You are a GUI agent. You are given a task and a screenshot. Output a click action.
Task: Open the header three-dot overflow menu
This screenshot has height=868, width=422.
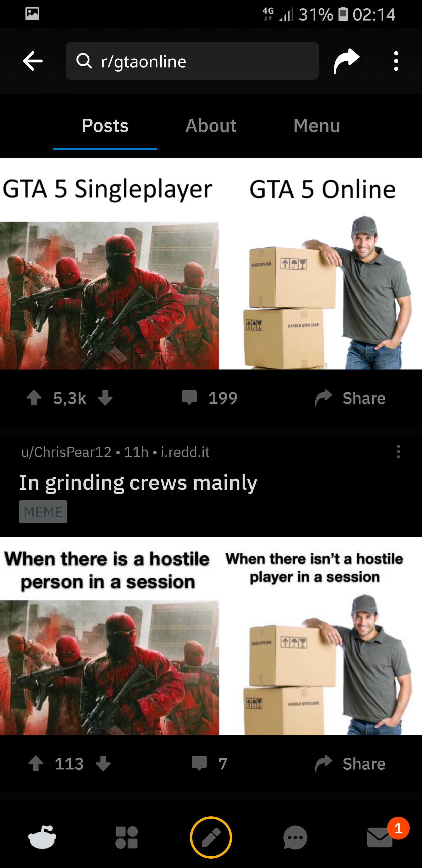(x=396, y=61)
